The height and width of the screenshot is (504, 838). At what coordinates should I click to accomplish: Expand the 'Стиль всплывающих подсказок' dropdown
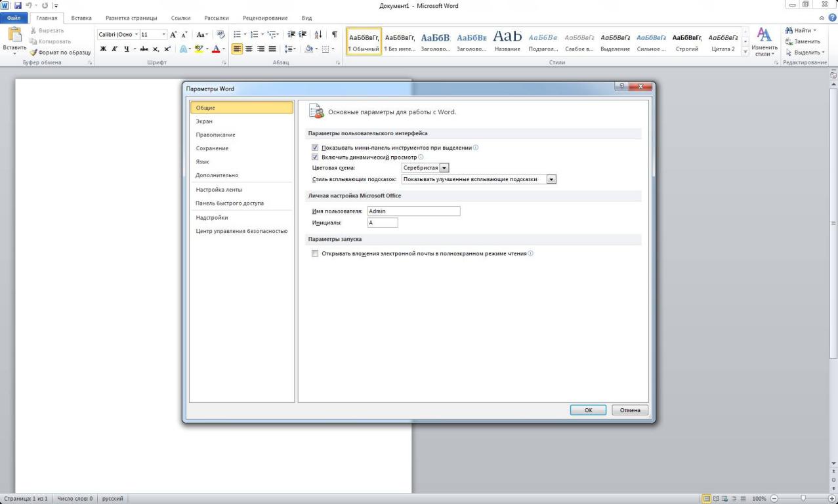(551, 179)
